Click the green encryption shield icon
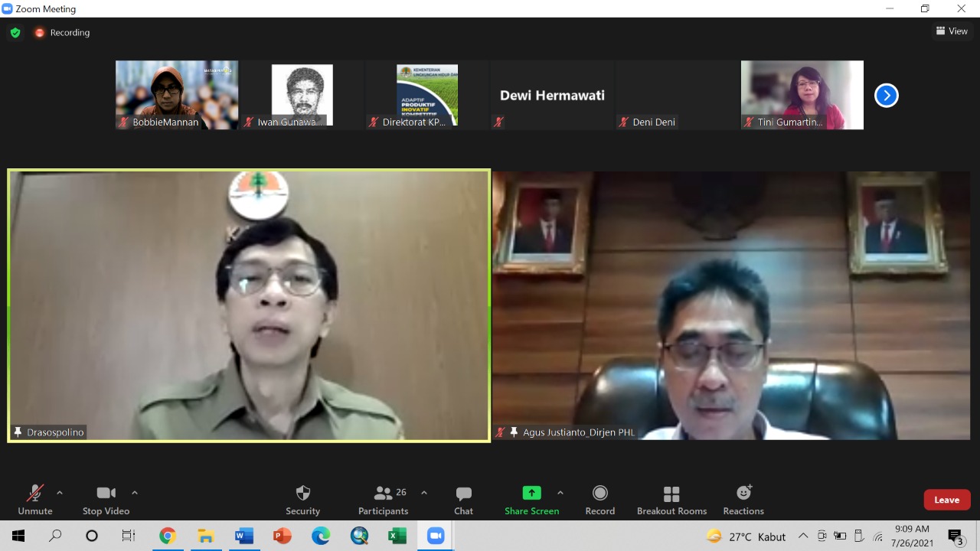Viewport: 980px width, 551px height. [x=15, y=33]
